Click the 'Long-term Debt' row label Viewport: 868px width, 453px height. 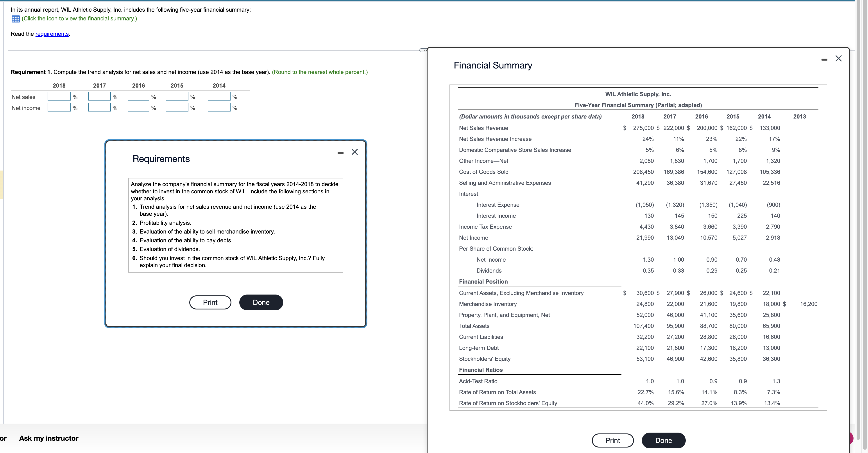pyautogui.click(x=478, y=348)
